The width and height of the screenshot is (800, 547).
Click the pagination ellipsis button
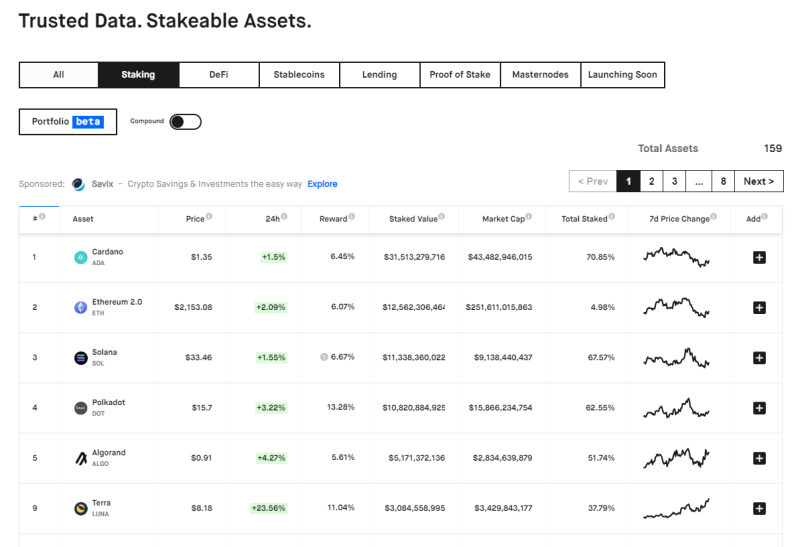tap(699, 181)
